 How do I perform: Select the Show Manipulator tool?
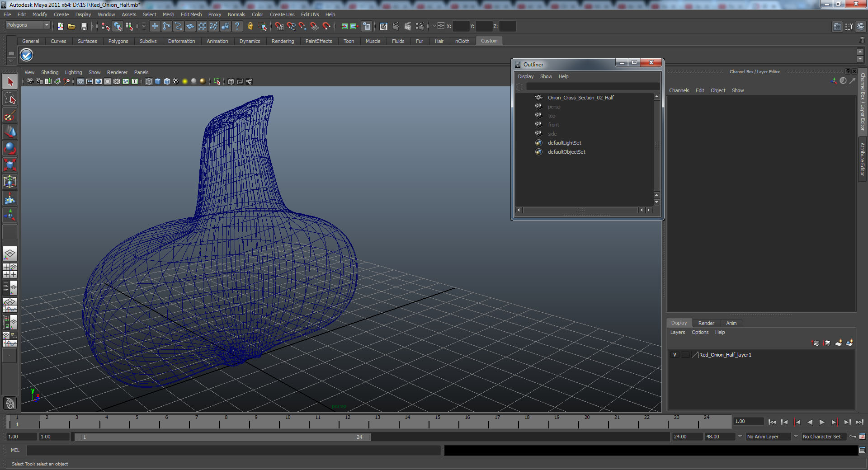[x=10, y=216]
